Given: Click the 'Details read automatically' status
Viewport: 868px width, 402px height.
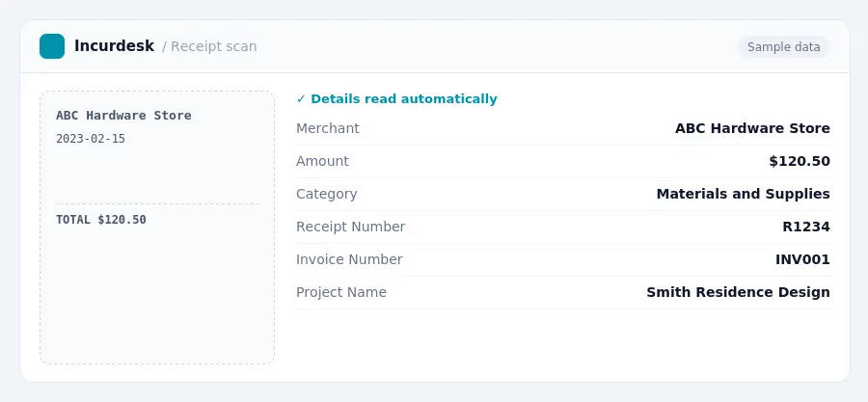Looking at the screenshot, I should coord(397,99).
